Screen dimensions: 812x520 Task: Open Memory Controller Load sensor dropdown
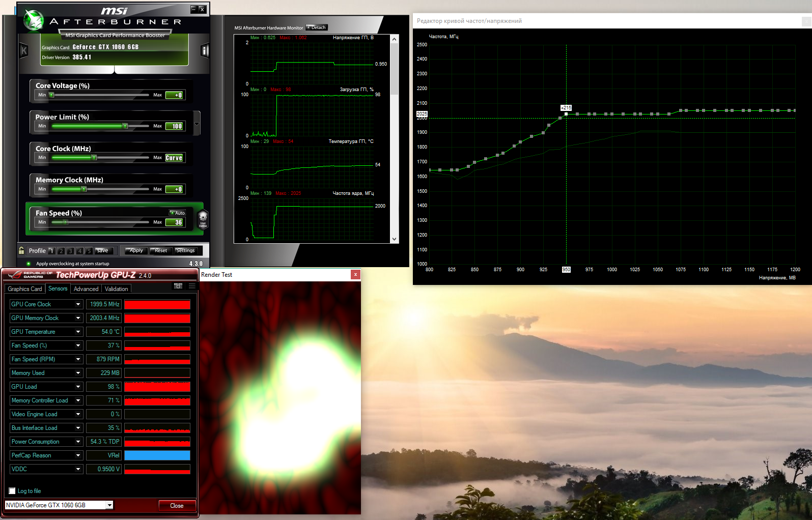pyautogui.click(x=78, y=400)
